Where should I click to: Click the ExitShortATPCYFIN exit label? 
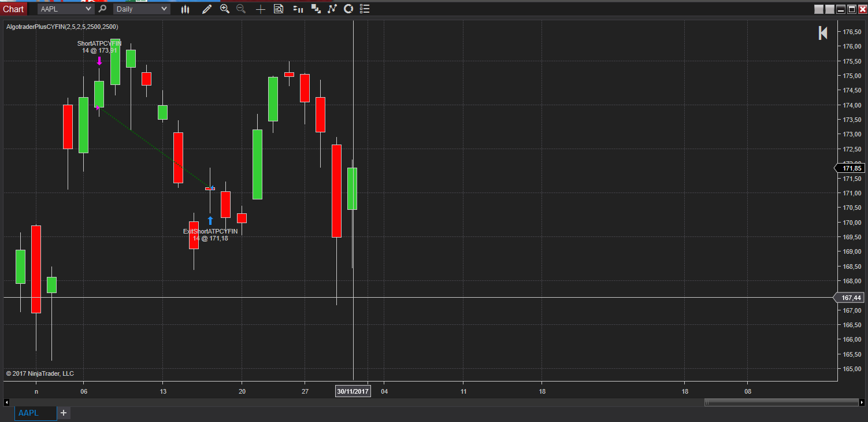[x=210, y=231]
